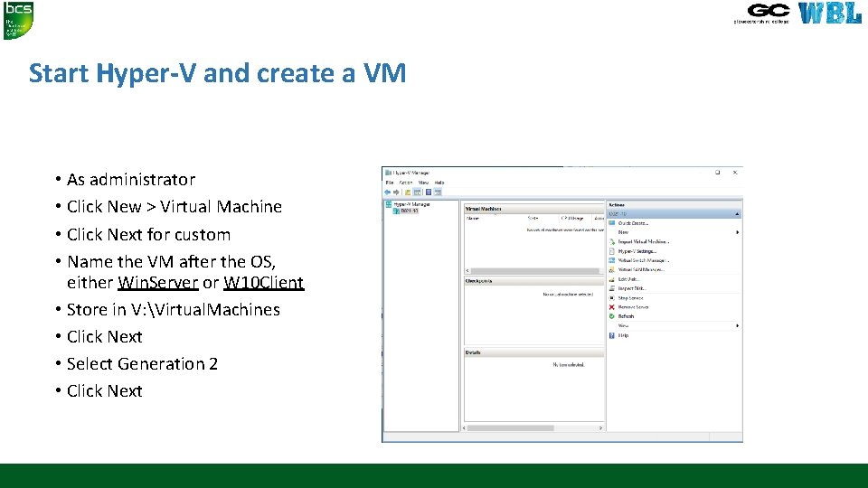Toggle the Show/Hide Action Pane toolbar icon

click(x=438, y=192)
